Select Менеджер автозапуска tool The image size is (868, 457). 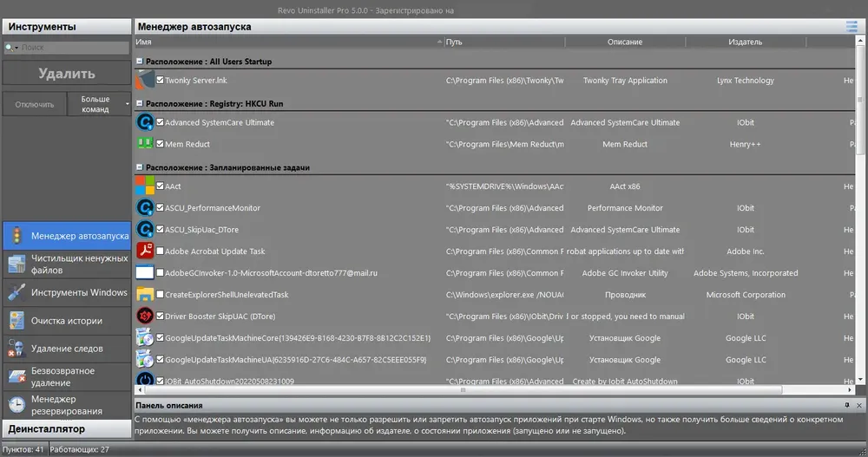click(x=67, y=236)
